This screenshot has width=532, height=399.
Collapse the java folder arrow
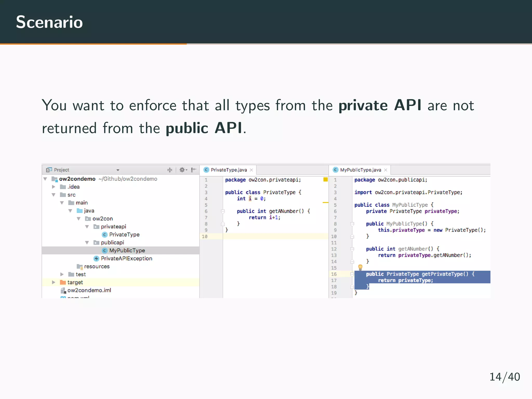tap(70, 211)
